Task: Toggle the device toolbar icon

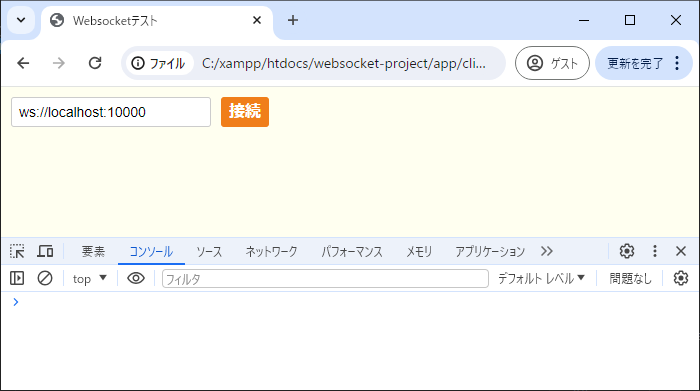Action: pyautogui.click(x=45, y=251)
